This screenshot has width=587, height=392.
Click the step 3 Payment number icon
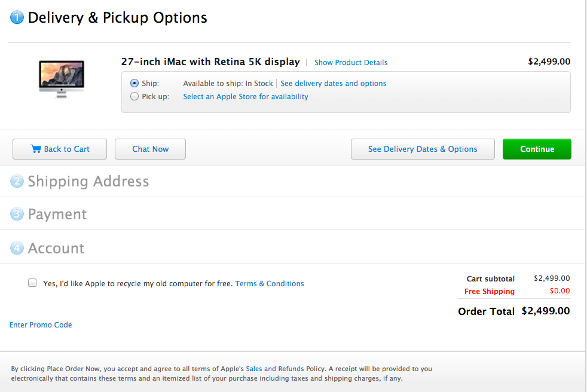point(17,214)
